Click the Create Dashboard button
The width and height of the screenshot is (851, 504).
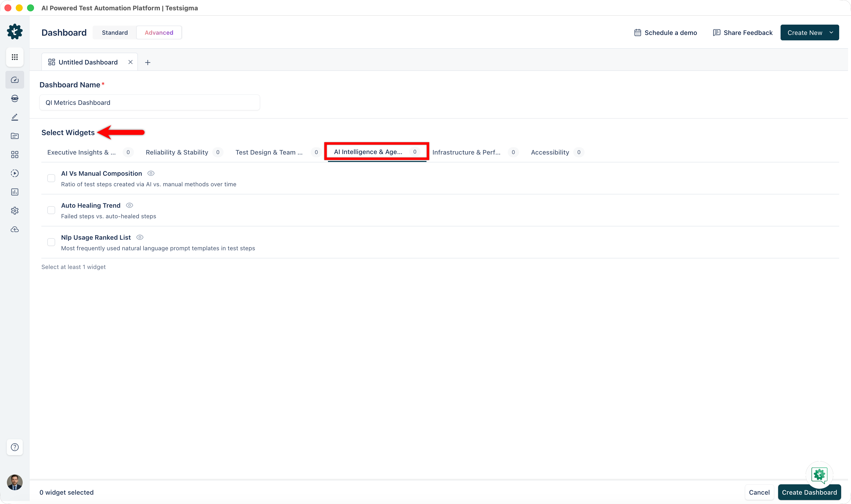point(809,492)
